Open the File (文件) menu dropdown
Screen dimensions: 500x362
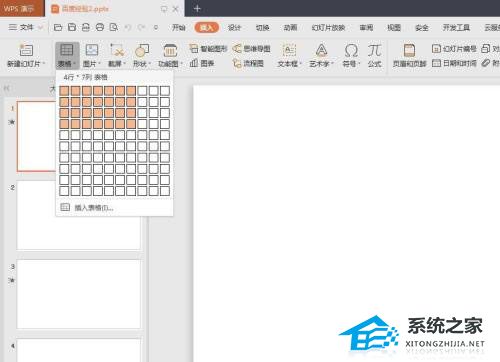[x=26, y=27]
